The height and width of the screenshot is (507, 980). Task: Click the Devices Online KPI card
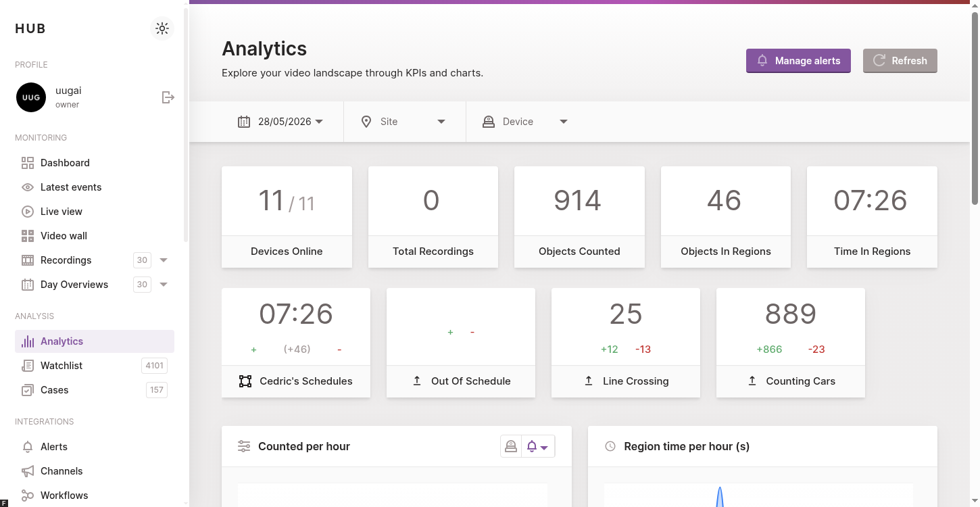point(287,217)
